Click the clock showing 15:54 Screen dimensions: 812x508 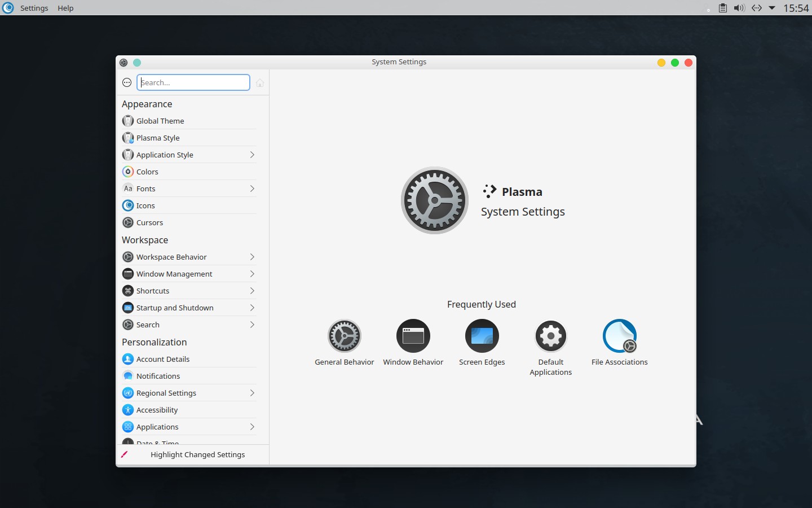(796, 8)
